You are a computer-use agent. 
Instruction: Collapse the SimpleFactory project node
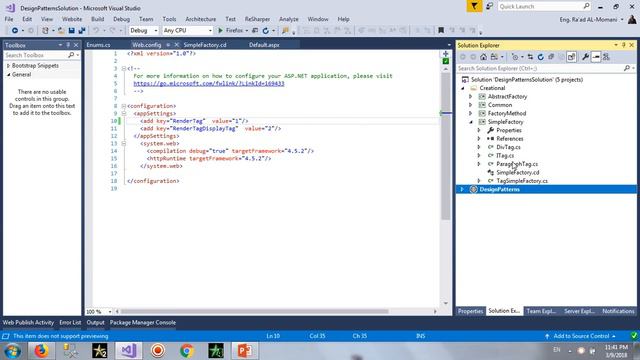click(471, 122)
